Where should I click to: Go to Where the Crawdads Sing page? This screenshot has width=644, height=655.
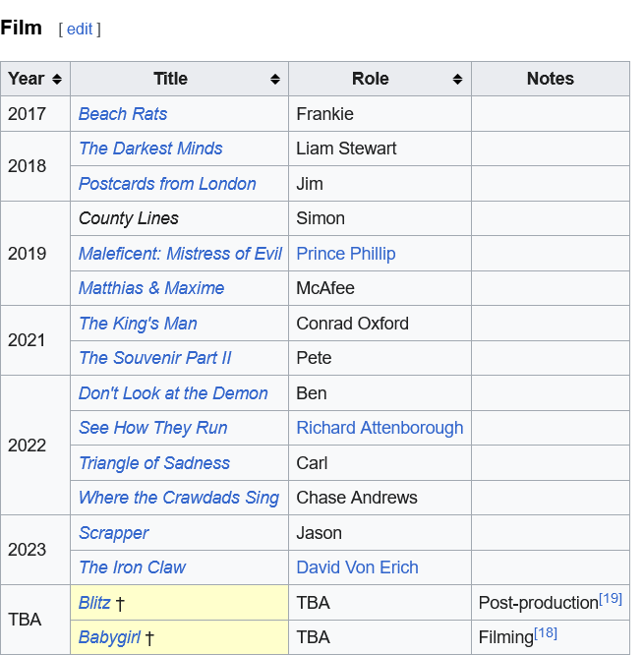coord(179,498)
